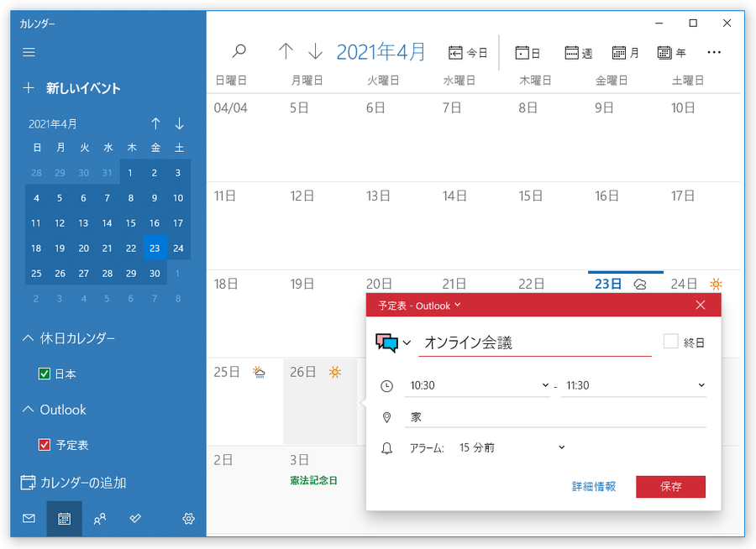
Task: Create a new event via 新しいイベント
Action: (71, 88)
